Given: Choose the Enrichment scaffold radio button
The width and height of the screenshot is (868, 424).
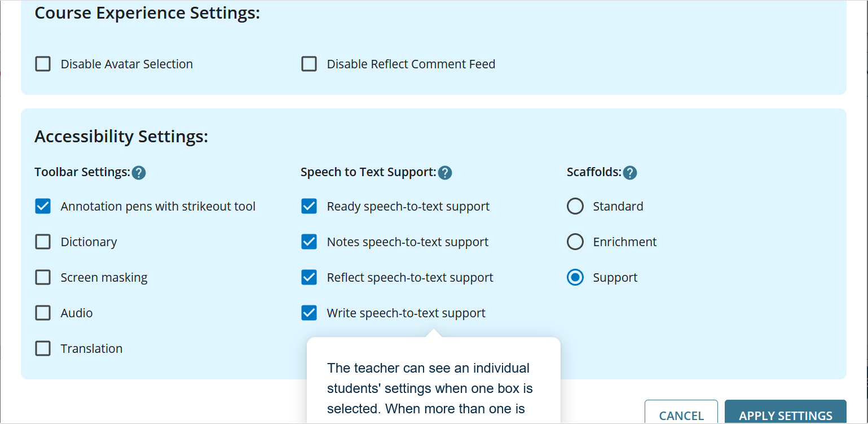Looking at the screenshot, I should coord(575,242).
